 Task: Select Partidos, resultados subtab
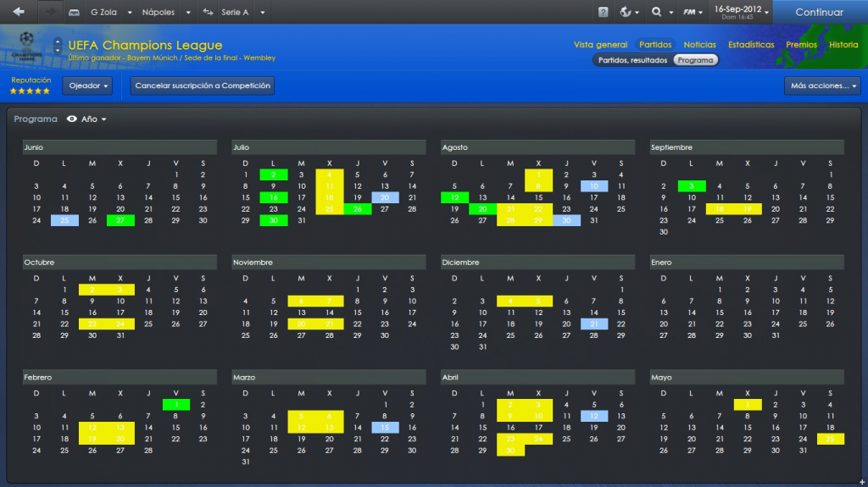coord(632,60)
